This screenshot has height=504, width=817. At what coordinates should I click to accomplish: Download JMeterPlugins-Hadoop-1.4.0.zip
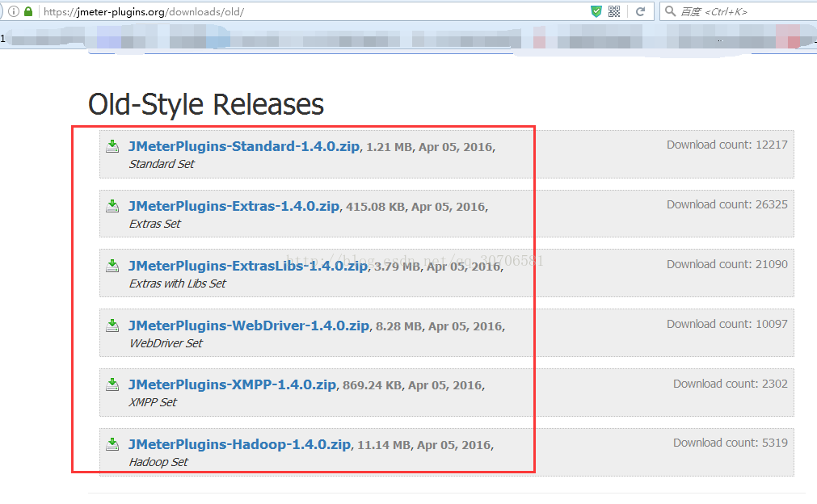240,444
